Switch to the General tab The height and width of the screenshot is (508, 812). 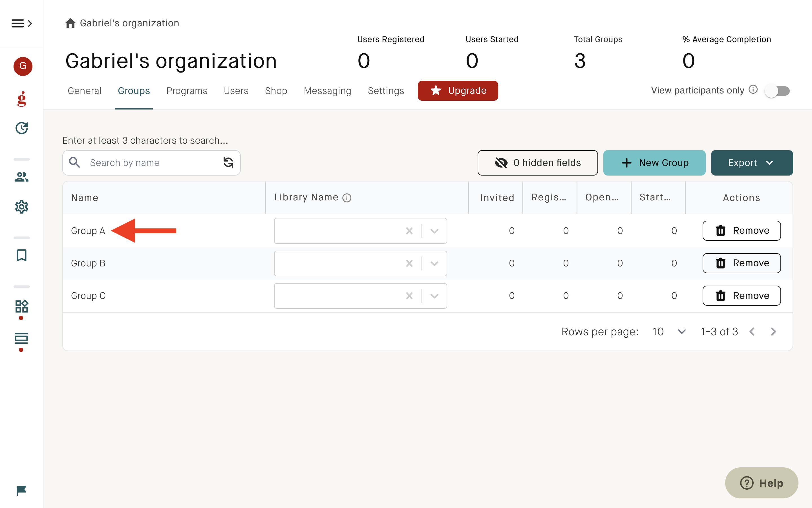point(85,91)
